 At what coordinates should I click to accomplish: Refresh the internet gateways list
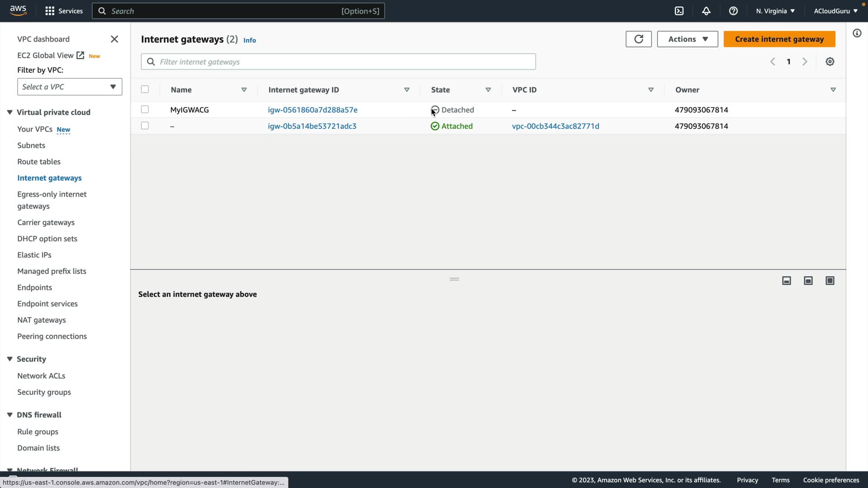click(638, 39)
